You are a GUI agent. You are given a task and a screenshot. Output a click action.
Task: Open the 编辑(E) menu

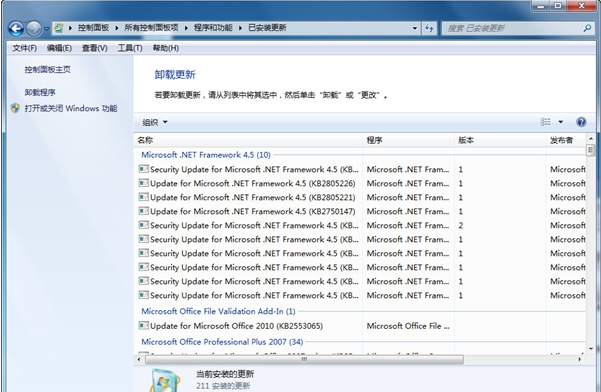coord(59,48)
